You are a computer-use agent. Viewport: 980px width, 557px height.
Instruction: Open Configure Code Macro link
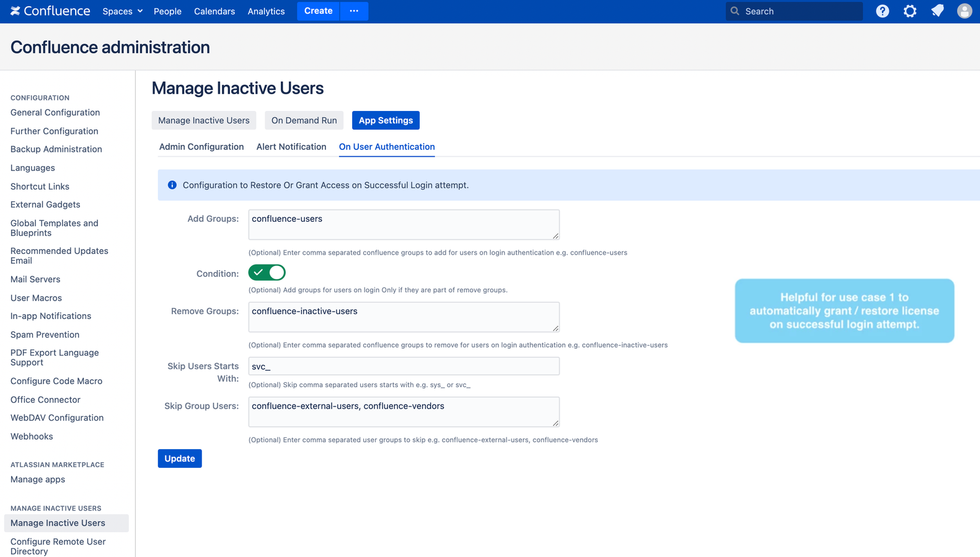pos(56,381)
